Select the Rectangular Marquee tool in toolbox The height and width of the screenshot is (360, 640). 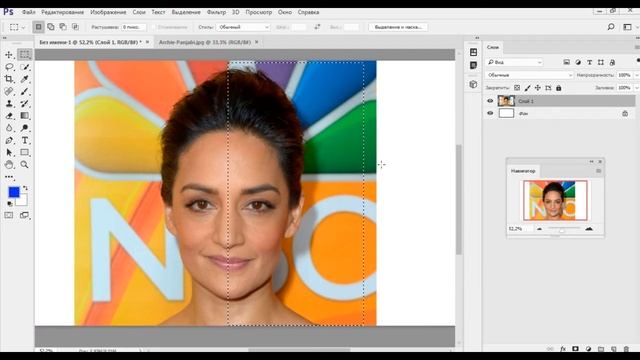click(24, 54)
